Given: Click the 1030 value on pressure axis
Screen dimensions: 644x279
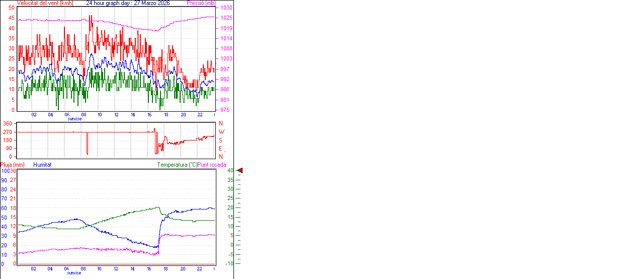Looking at the screenshot, I should [226, 8].
